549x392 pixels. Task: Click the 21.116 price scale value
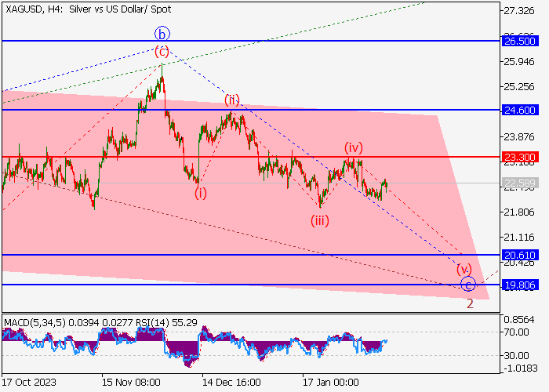pyautogui.click(x=519, y=238)
